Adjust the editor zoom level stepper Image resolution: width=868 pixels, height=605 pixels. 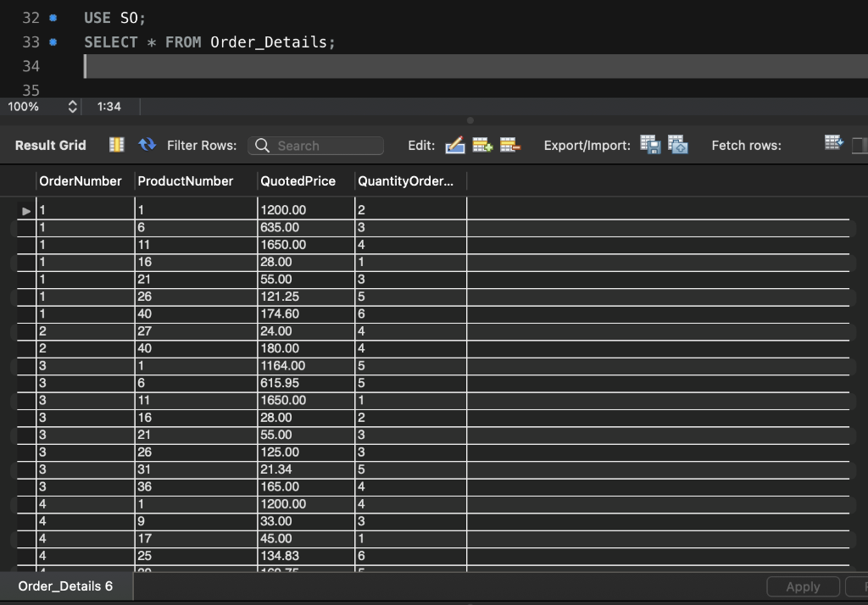(72, 107)
